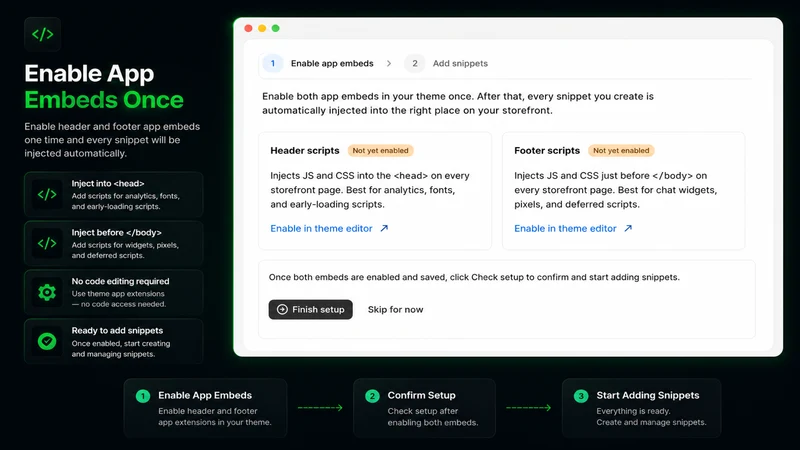The image size is (800, 450).
Task: Click the red window close dot
Action: 248,28
